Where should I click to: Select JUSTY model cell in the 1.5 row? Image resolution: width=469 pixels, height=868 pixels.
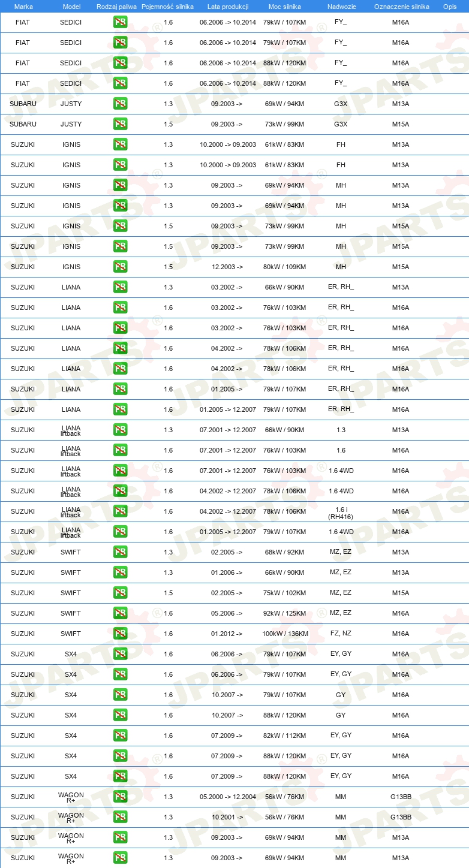71,124
